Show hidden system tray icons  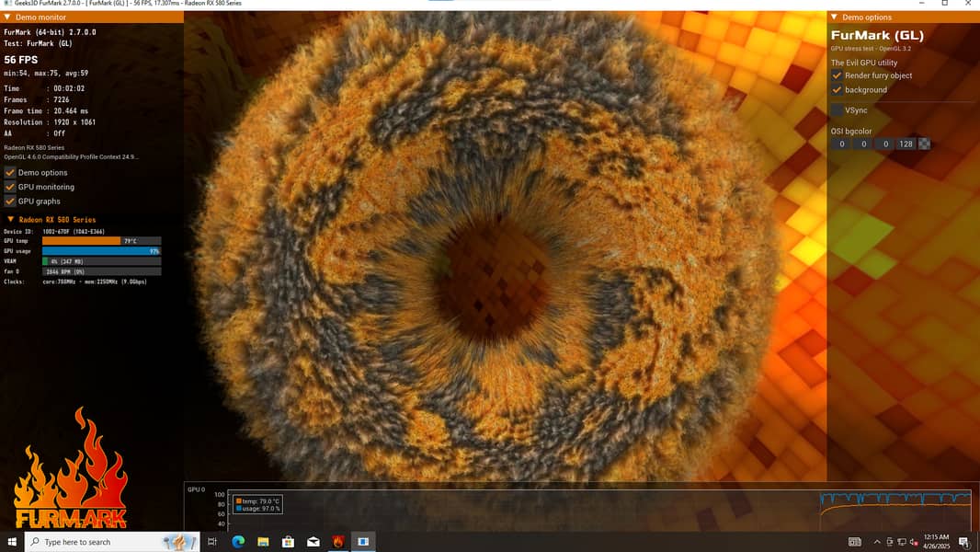pos(877,542)
